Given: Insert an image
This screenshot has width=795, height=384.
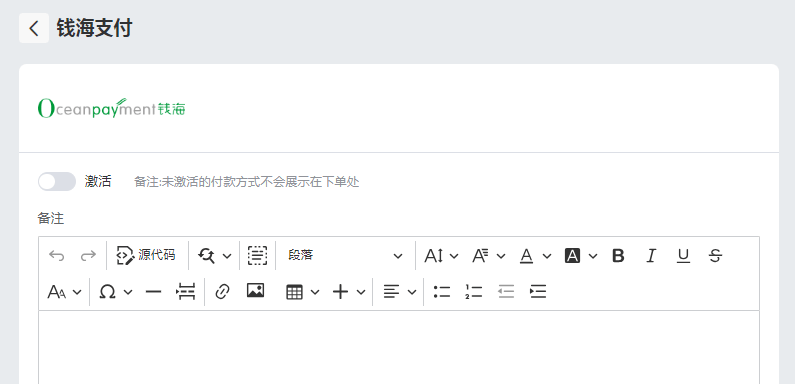Looking at the screenshot, I should [255, 291].
